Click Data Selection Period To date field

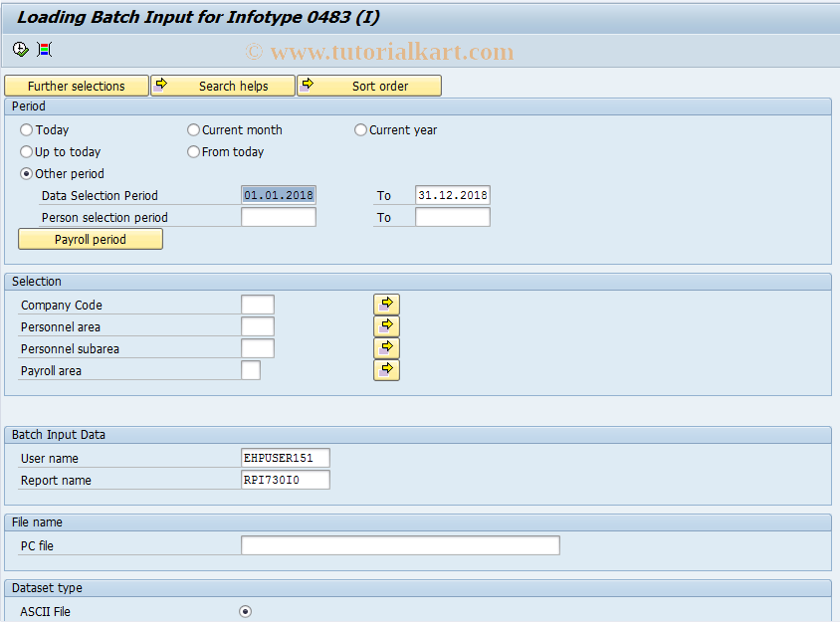(x=453, y=195)
